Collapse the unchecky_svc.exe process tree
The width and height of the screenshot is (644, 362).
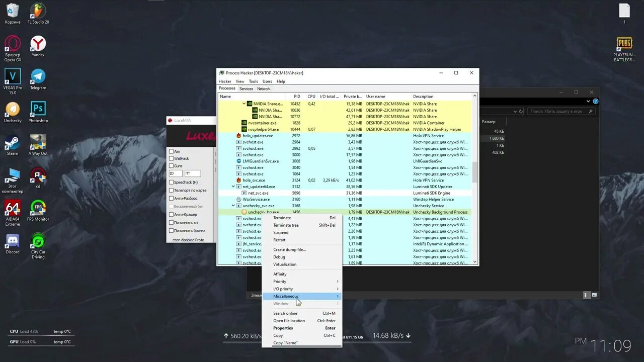pos(233,206)
